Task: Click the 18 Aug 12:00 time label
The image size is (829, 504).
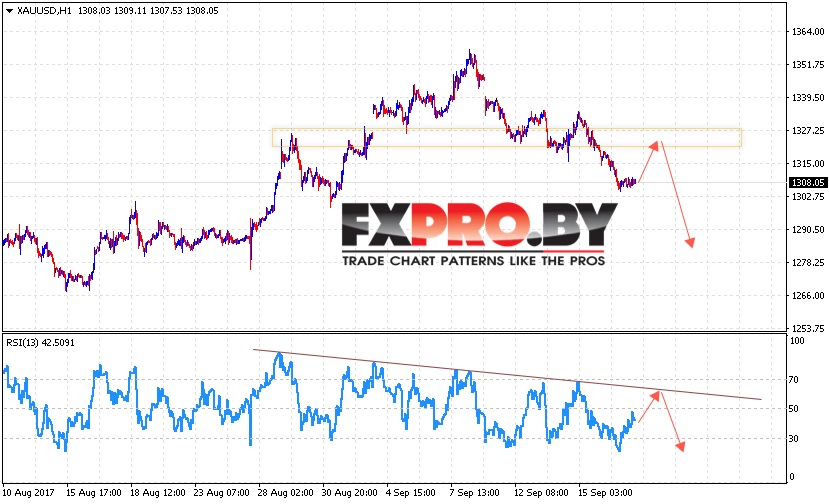Action: 158,492
